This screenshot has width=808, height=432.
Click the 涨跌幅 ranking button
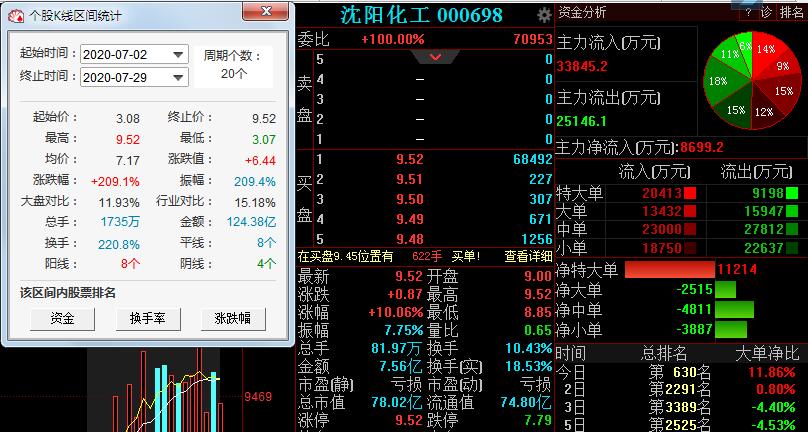[x=233, y=319]
